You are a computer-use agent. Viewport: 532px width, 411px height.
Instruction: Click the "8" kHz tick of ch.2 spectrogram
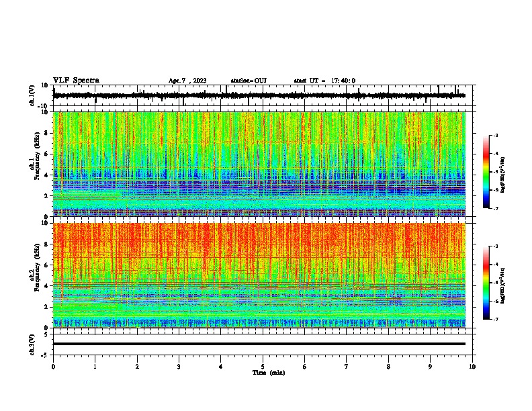[46, 244]
